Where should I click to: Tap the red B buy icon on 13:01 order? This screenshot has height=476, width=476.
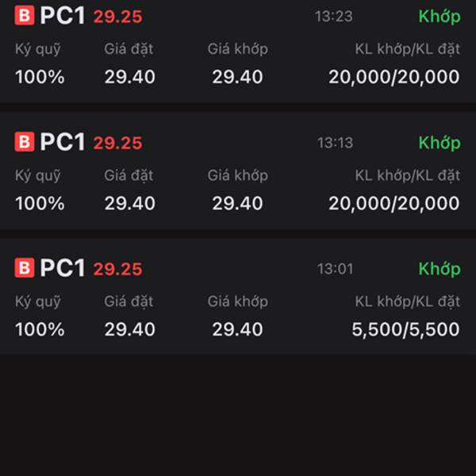click(25, 267)
